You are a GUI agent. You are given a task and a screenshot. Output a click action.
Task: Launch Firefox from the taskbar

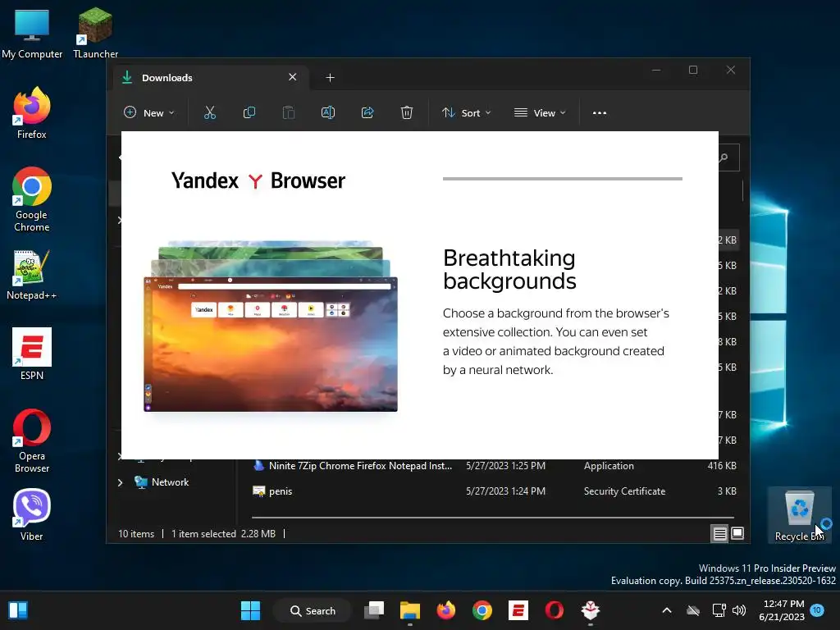pyautogui.click(x=445, y=610)
